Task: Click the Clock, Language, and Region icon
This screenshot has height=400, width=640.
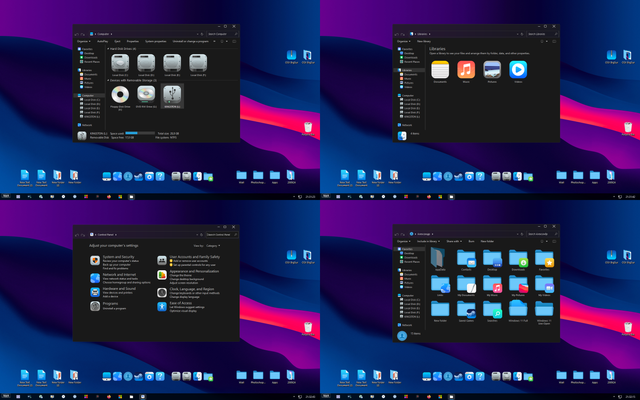Action: click(x=162, y=290)
